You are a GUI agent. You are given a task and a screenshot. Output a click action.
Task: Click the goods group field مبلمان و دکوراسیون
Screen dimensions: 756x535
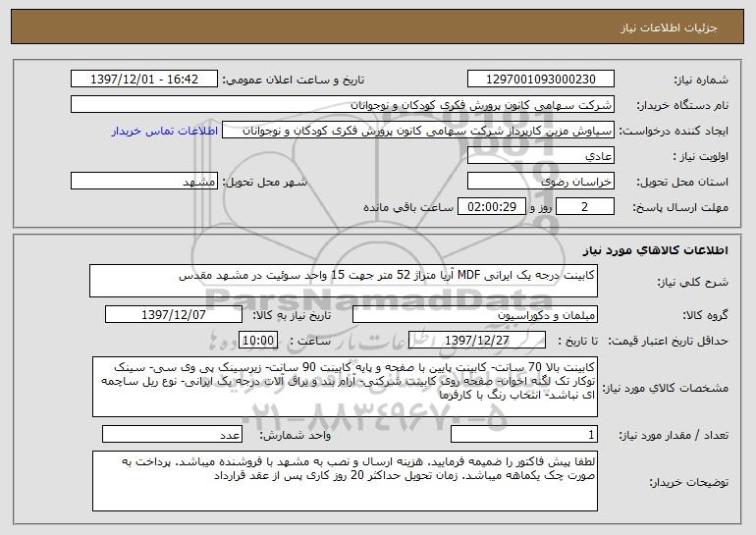tap(475, 315)
